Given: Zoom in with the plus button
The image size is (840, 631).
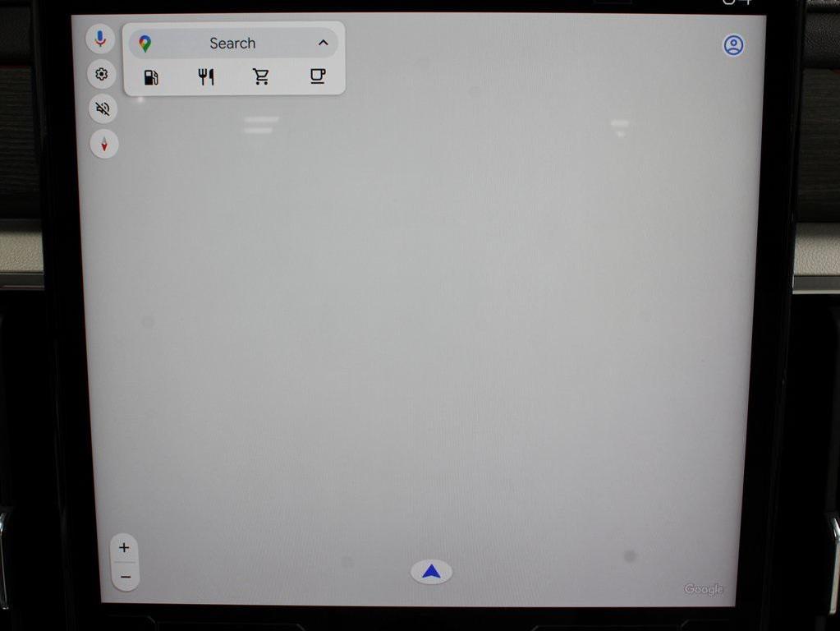Looking at the screenshot, I should tap(124, 548).
